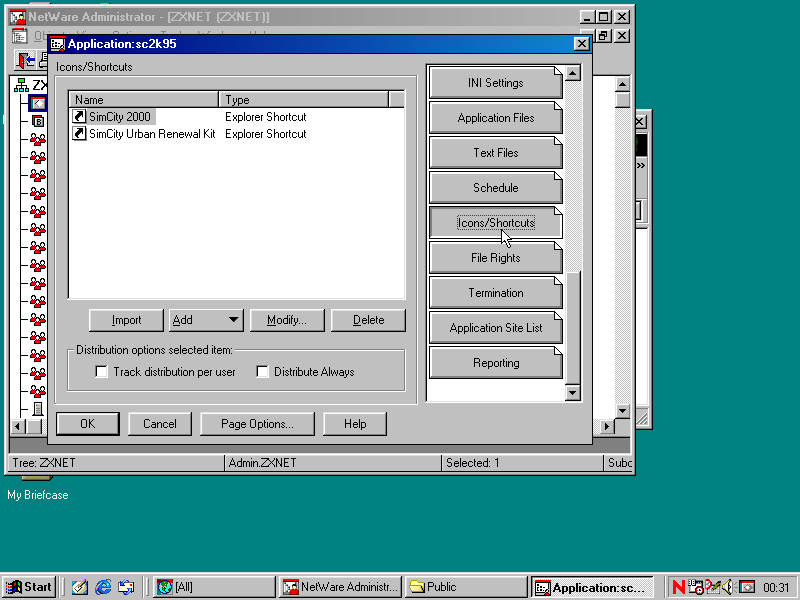
Task: Click the browser document icon left of menu bar
Action: coord(19,36)
